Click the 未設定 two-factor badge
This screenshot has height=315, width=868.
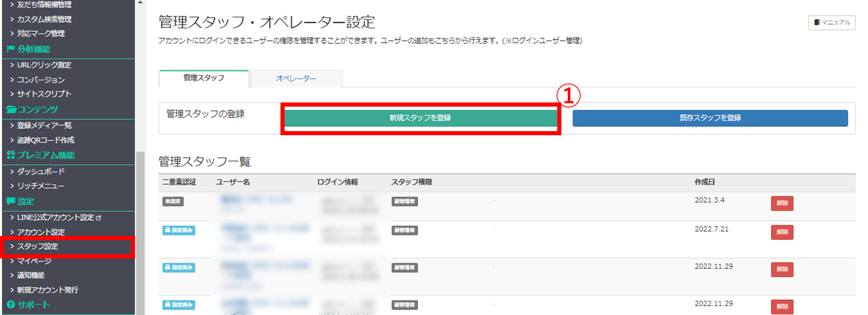click(x=173, y=202)
